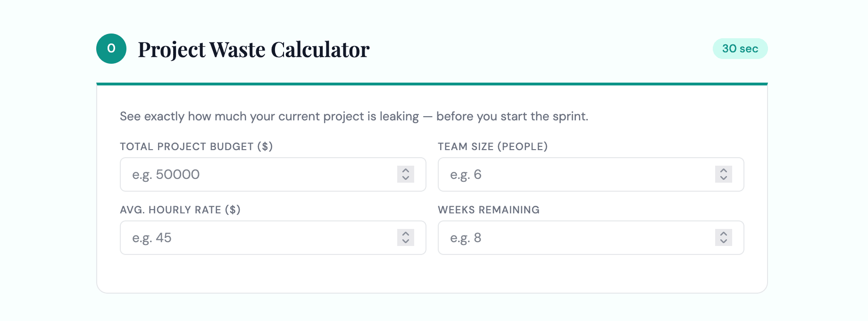Image resolution: width=868 pixels, height=321 pixels.
Task: Click the 30 sec badge
Action: click(740, 49)
